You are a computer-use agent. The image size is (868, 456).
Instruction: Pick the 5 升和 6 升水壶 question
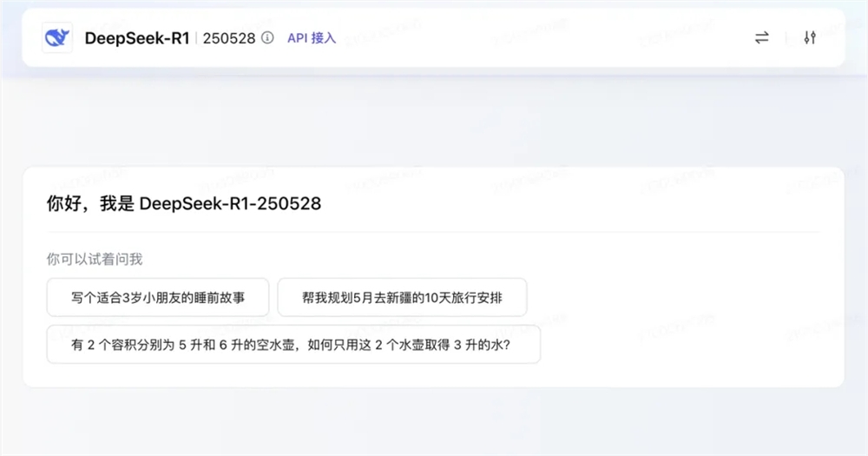[293, 345]
